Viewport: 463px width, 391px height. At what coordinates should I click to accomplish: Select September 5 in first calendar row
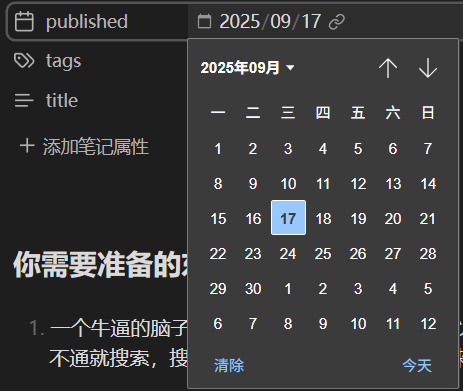coord(358,149)
